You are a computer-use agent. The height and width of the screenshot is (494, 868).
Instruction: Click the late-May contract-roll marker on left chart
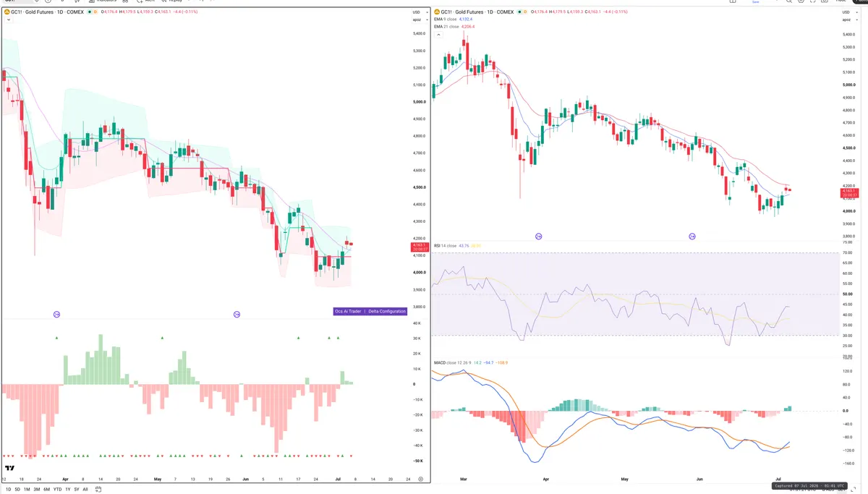tap(237, 314)
